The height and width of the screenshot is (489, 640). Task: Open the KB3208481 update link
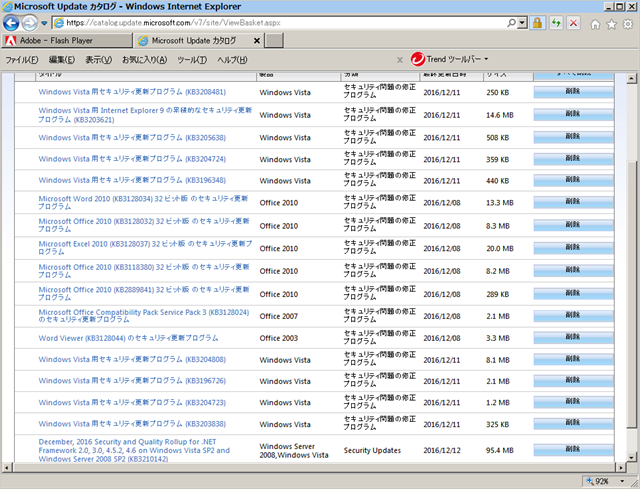pos(132,92)
